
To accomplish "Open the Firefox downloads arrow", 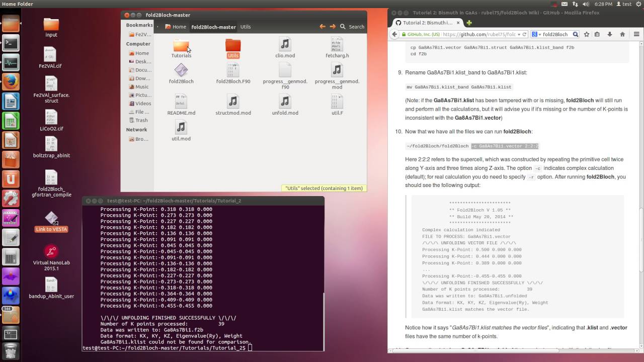I will pos(610,34).
